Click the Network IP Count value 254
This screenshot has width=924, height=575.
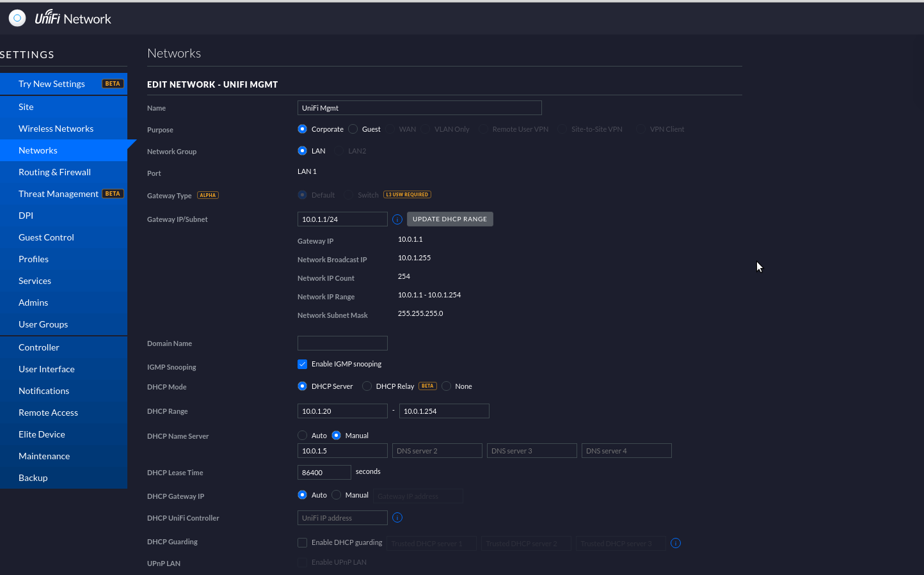[404, 276]
